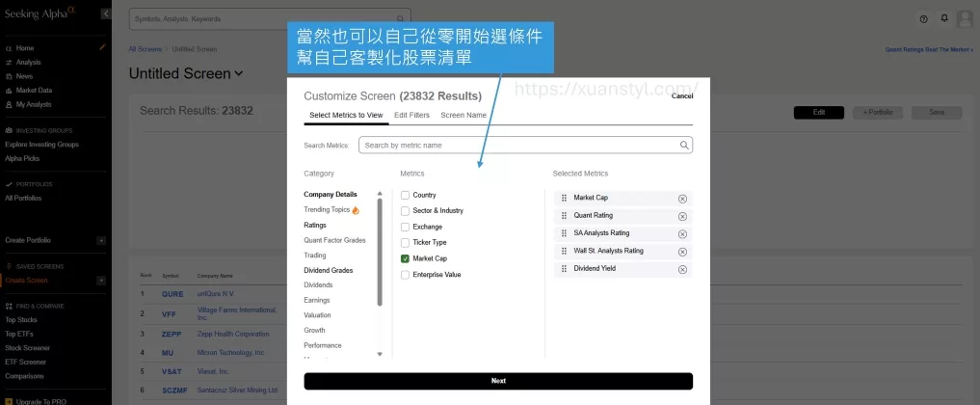Click the fire icon next to Trending Topics

tap(356, 210)
